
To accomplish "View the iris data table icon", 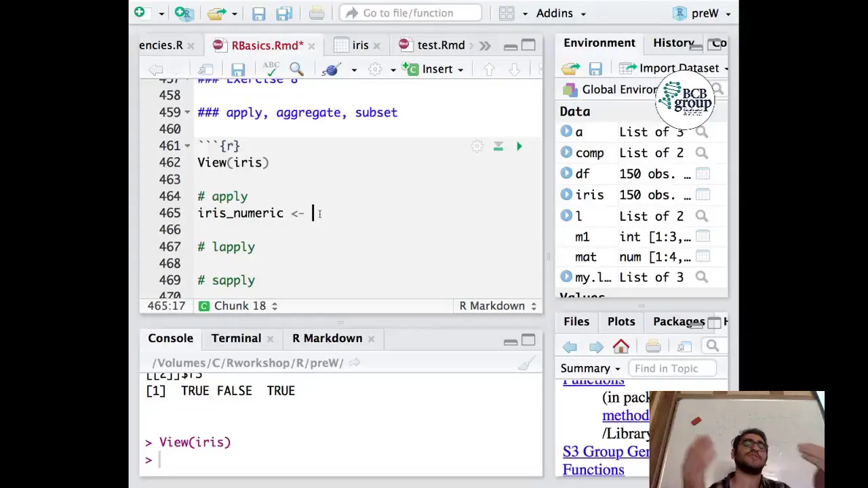I will click(703, 195).
